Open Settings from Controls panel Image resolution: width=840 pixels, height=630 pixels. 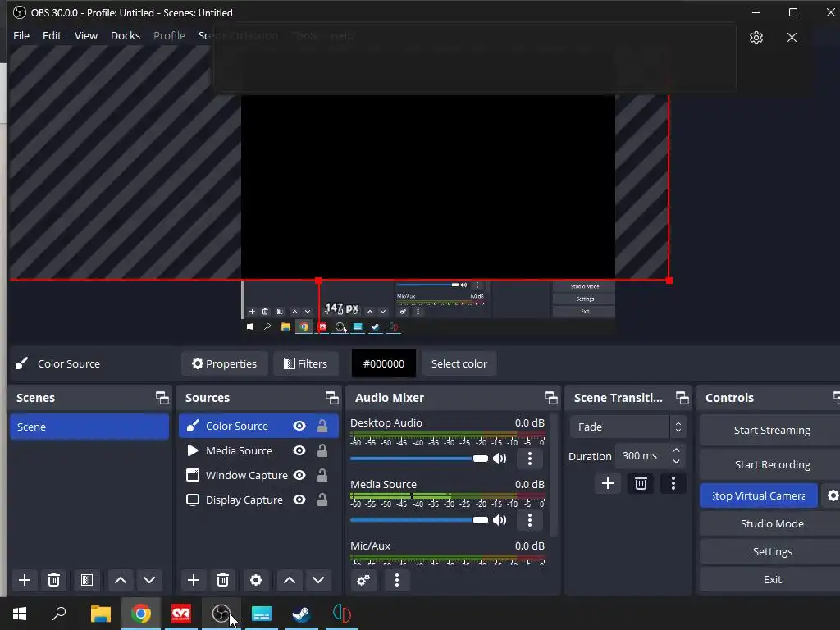tap(771, 551)
